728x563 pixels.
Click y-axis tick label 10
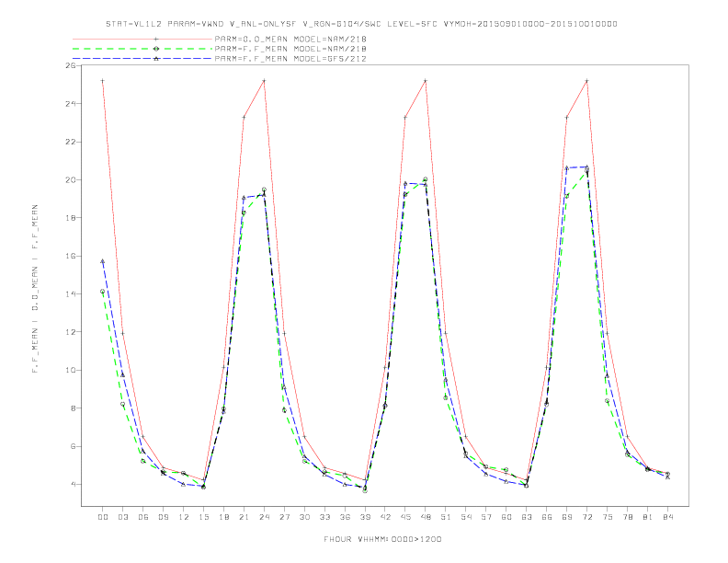click(71, 370)
